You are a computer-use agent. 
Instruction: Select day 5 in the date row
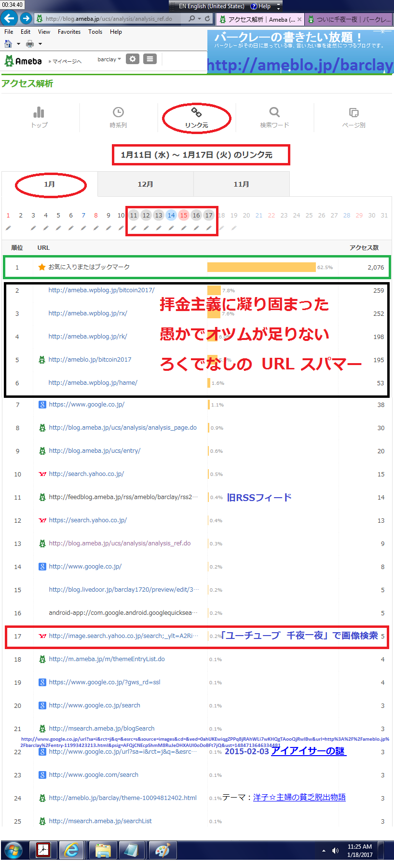[58, 216]
